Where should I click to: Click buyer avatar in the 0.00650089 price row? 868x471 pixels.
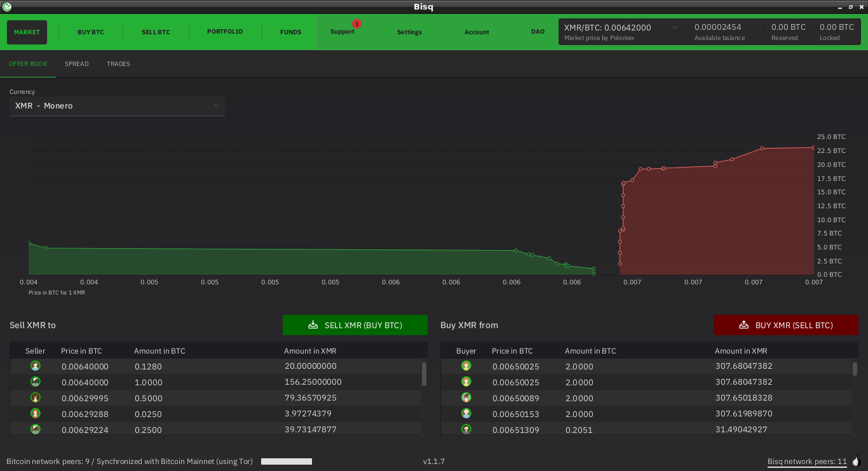click(x=466, y=397)
